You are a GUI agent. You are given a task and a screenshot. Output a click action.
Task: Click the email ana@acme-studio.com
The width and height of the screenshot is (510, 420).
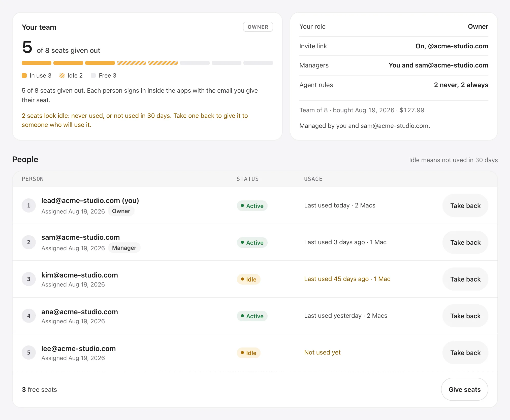click(x=80, y=312)
